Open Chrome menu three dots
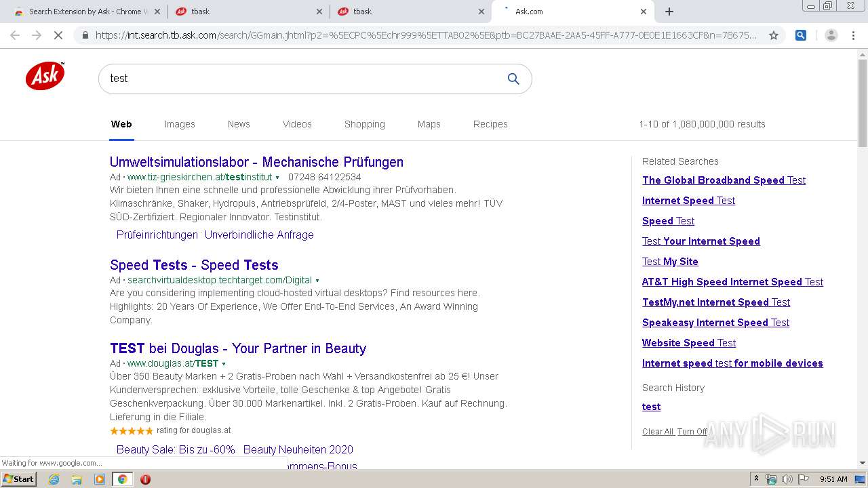The height and width of the screenshot is (488, 868). (853, 35)
